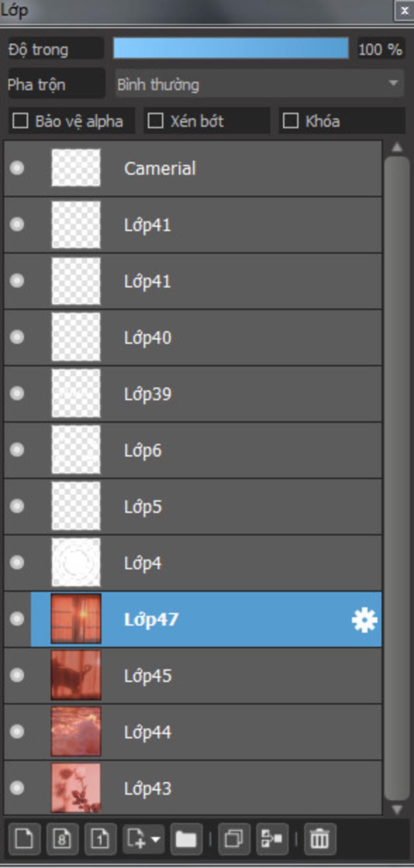This screenshot has width=414, height=868.
Task: Hide the Camerial layer
Action: [x=17, y=168]
